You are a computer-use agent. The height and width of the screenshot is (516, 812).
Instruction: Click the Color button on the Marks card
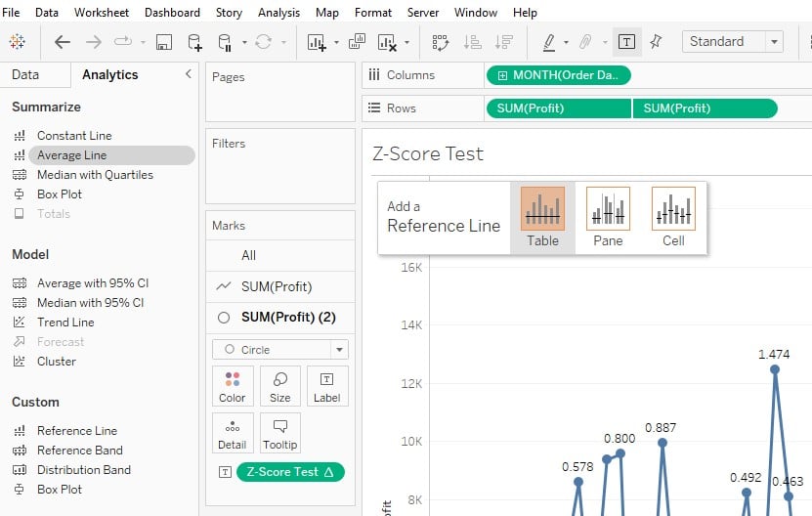233,386
